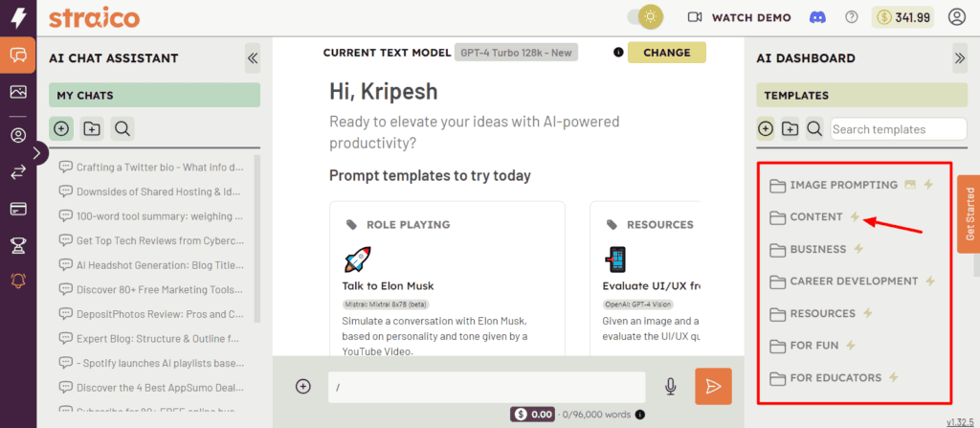Open the help question mark icon
The image size is (980, 428).
pyautogui.click(x=852, y=17)
